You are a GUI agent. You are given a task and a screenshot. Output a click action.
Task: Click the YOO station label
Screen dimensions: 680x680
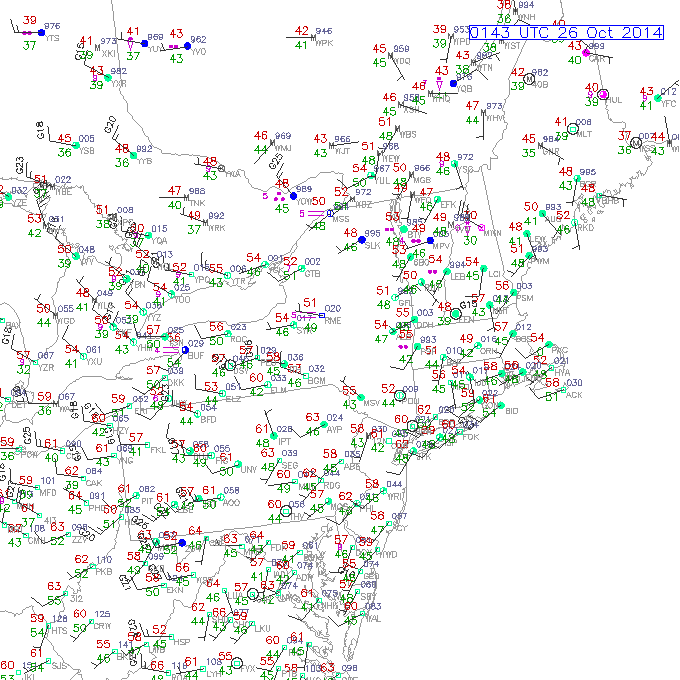182,299
